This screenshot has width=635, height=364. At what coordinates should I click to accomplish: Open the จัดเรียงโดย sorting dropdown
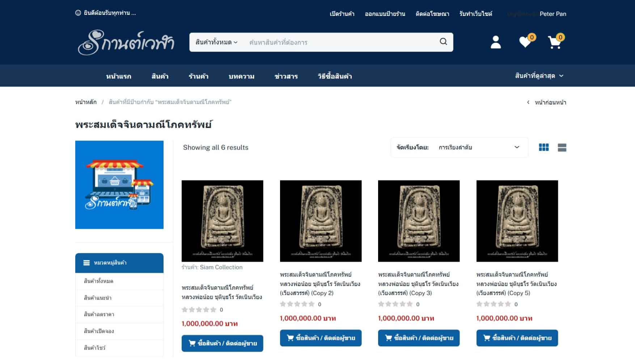coord(459,147)
